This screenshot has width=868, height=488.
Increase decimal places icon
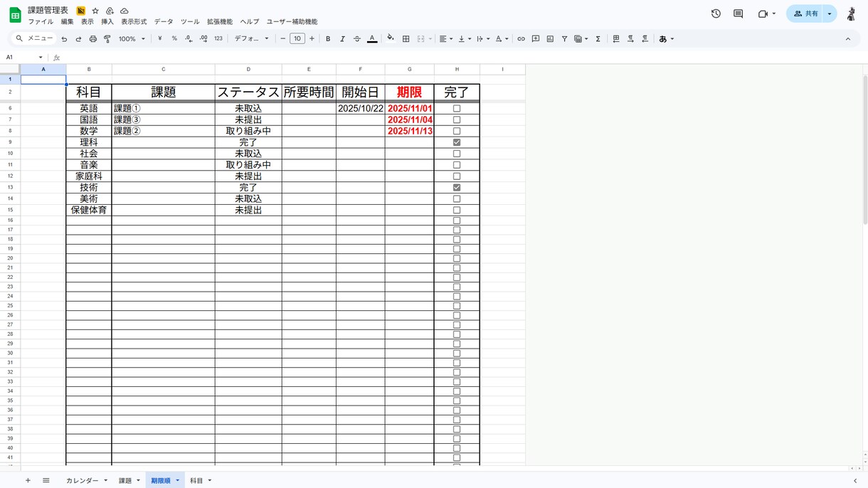coord(203,39)
